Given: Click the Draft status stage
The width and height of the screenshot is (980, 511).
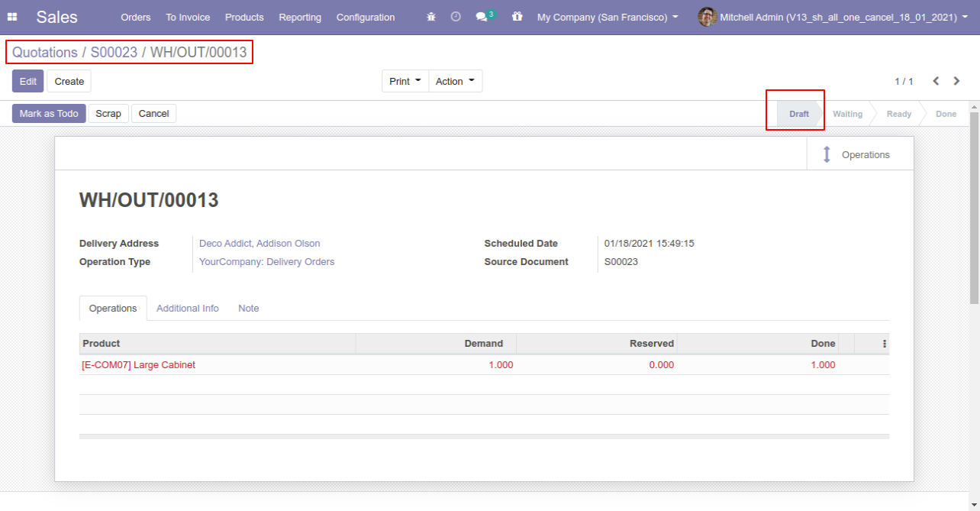Looking at the screenshot, I should 798,114.
